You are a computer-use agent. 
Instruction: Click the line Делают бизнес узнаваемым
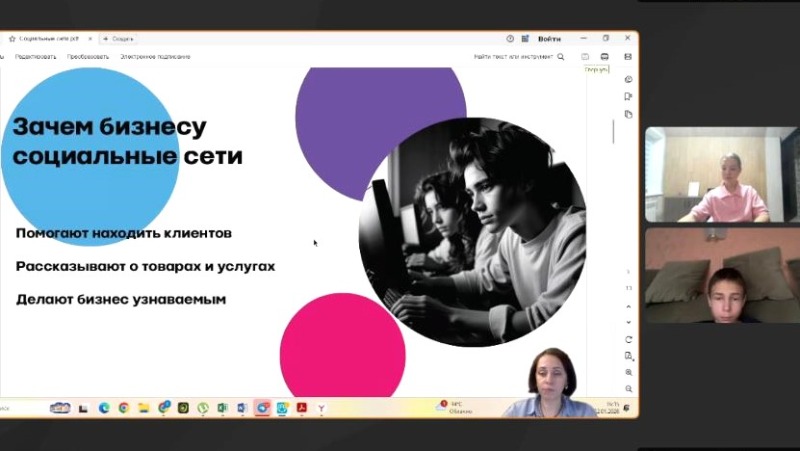[121, 299]
